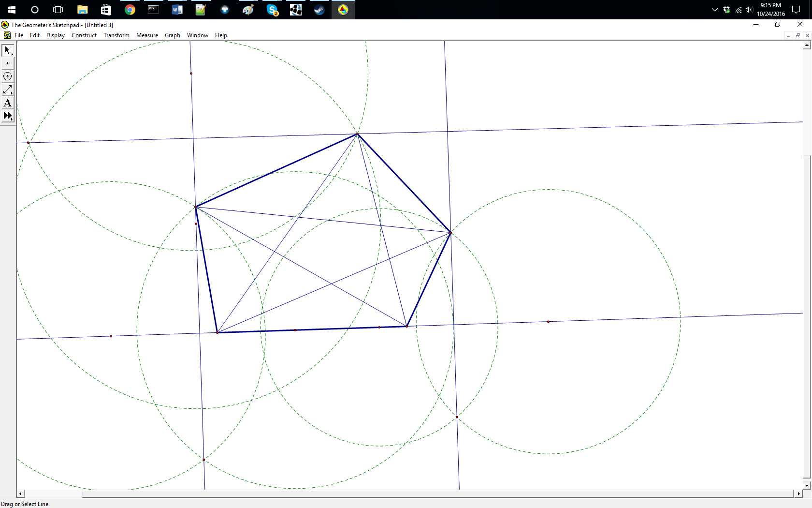The width and height of the screenshot is (812, 508).
Task: Select the pentagon's top vertex point
Action: tap(358, 134)
